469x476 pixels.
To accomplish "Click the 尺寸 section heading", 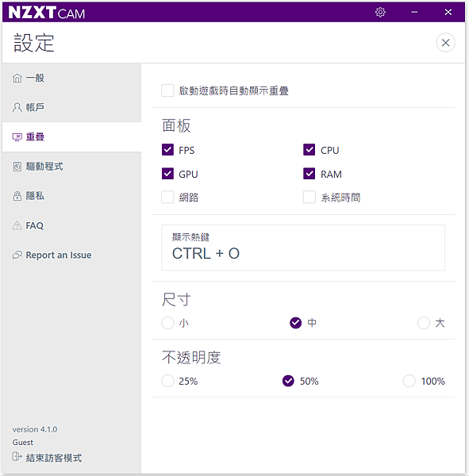I will (x=176, y=300).
